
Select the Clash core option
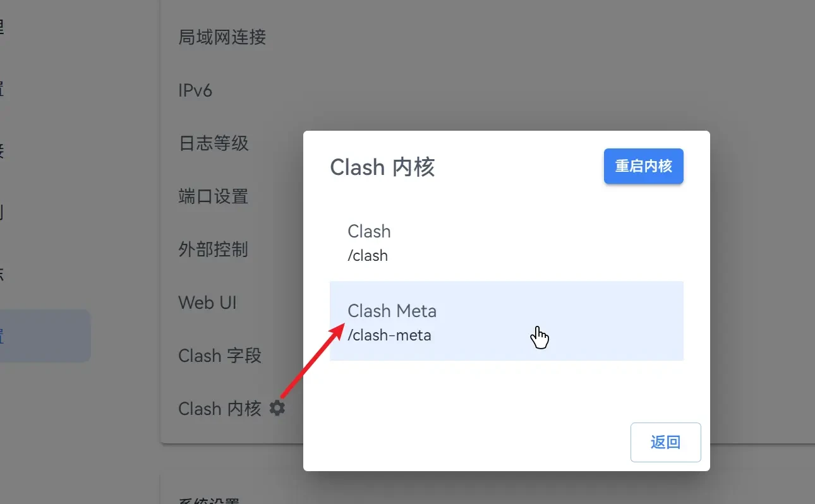pyautogui.click(x=506, y=242)
